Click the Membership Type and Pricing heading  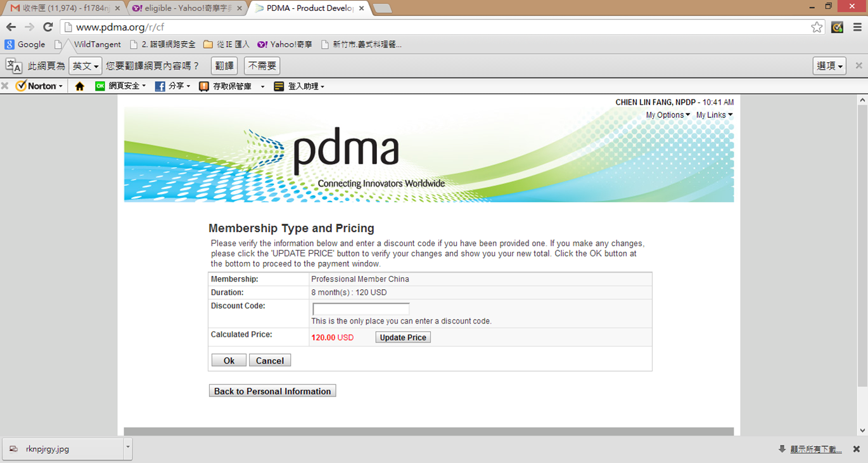pos(291,228)
